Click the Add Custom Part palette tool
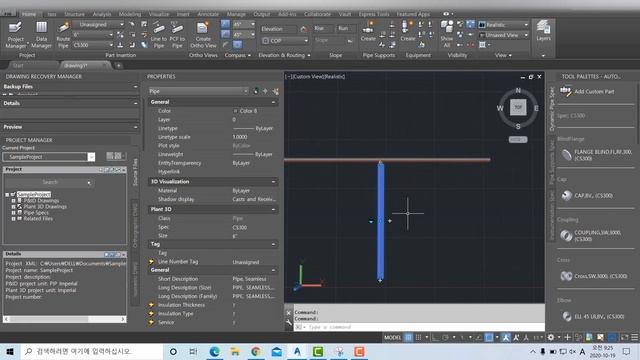Image resolution: width=640 pixels, height=360 pixels. pos(587,91)
